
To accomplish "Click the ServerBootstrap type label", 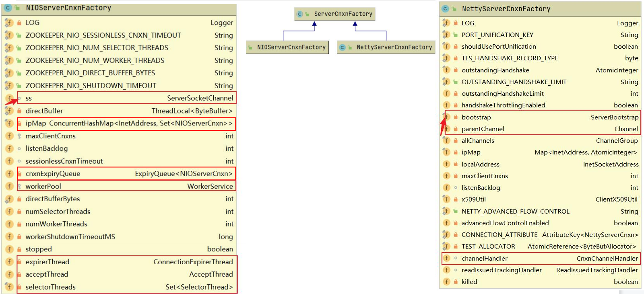I will point(615,117).
